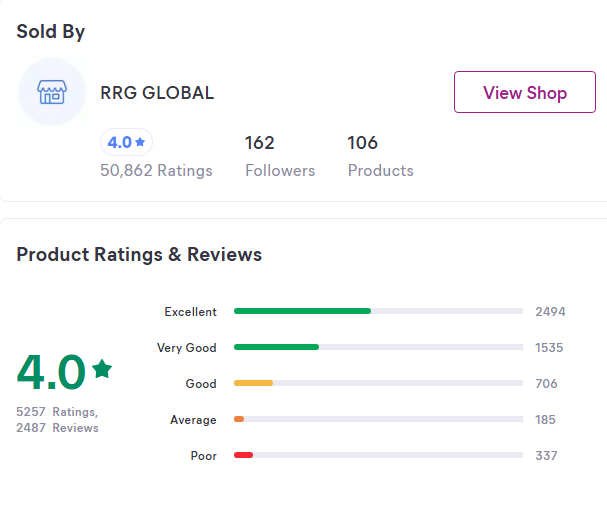Select the 50,862 Ratings text

(x=156, y=171)
